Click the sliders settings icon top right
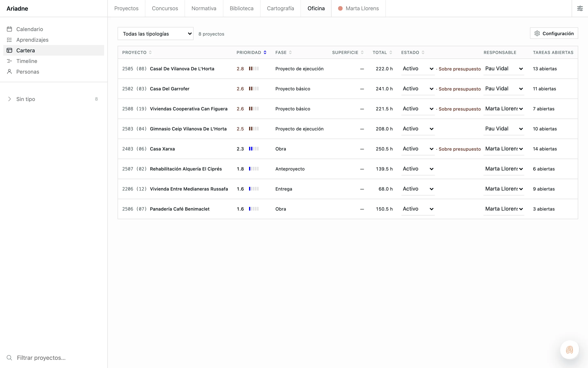The height and width of the screenshot is (368, 588). pyautogui.click(x=580, y=9)
